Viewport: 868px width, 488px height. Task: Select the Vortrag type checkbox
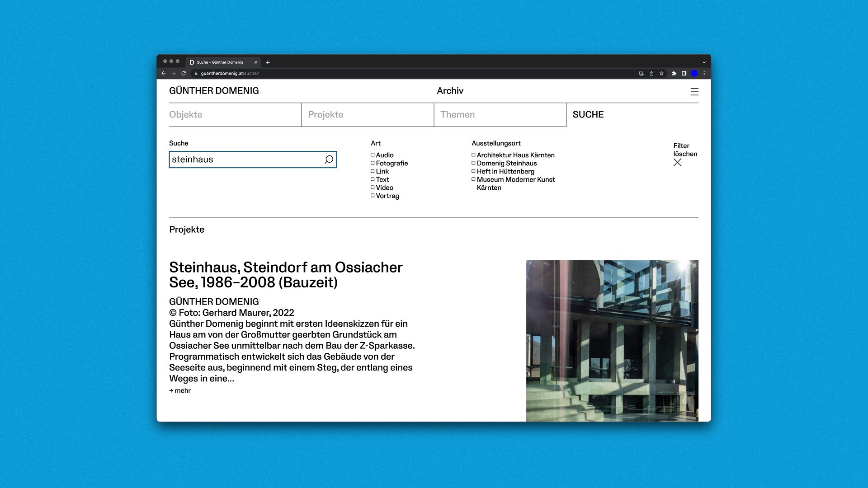[373, 196]
